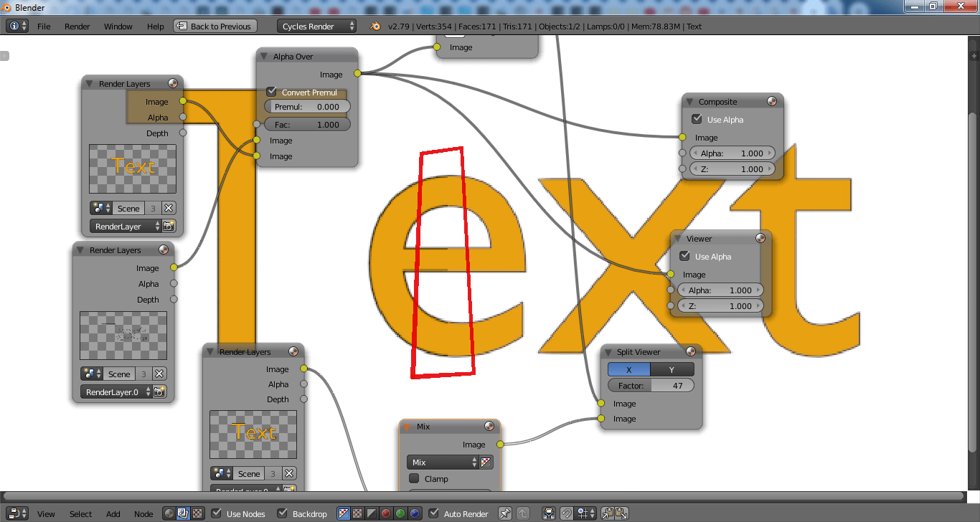Click the Text render preview thumbnail

133,169
